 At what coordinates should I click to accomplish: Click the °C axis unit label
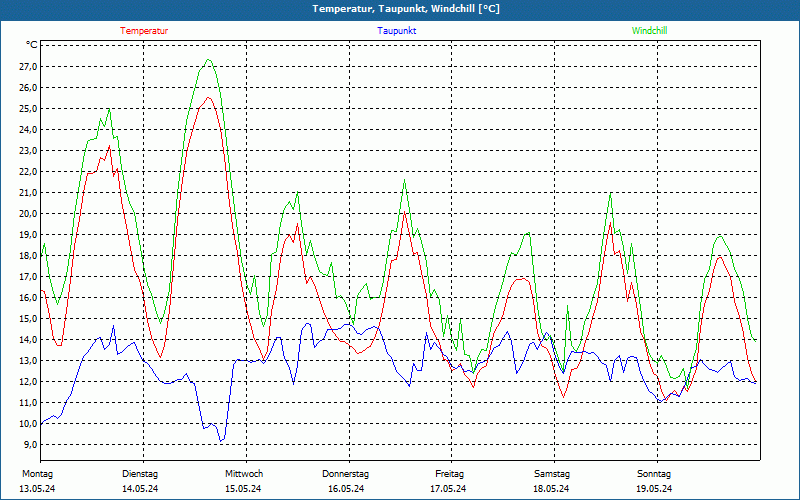coord(32,45)
